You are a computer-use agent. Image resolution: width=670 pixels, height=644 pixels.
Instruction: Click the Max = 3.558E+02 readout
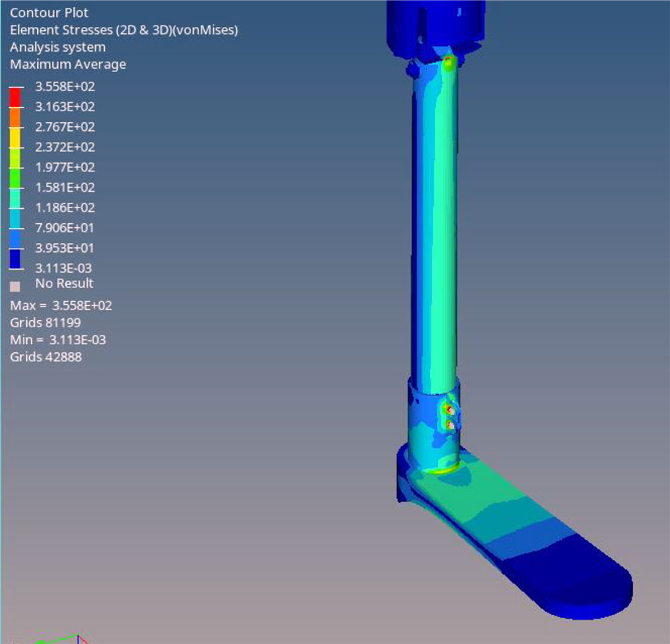tap(61, 306)
